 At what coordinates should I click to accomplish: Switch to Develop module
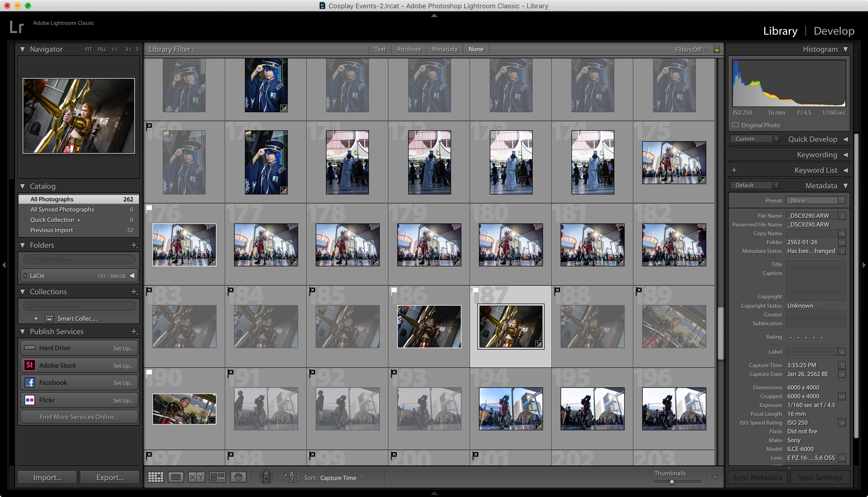[834, 31]
